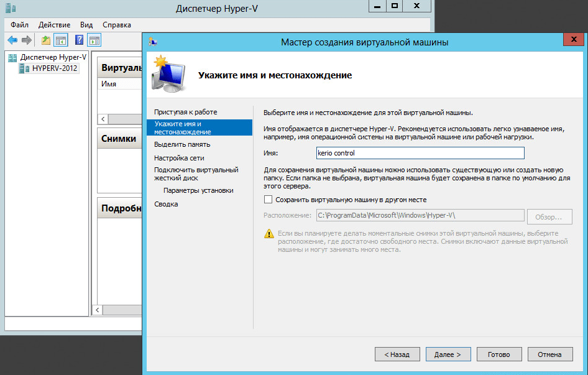Click the Отмена button
The width and height of the screenshot is (588, 375).
550,354
